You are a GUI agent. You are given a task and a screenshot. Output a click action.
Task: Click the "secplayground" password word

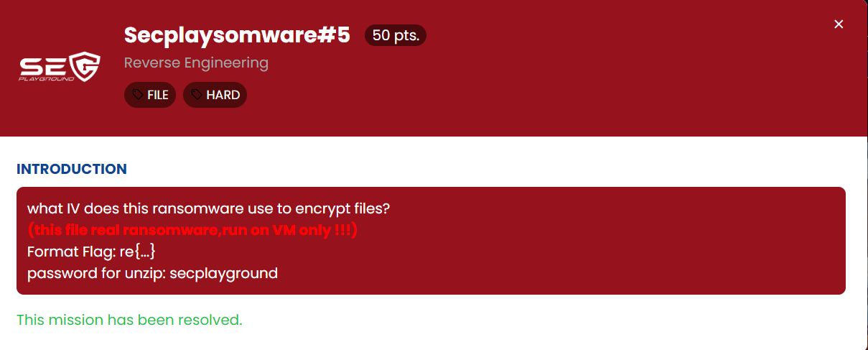223,273
